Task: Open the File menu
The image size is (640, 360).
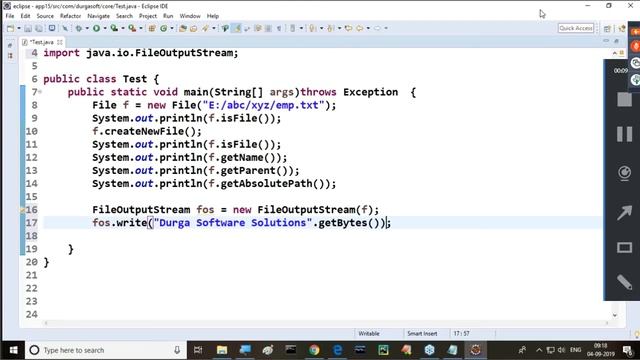Action: 10,16
